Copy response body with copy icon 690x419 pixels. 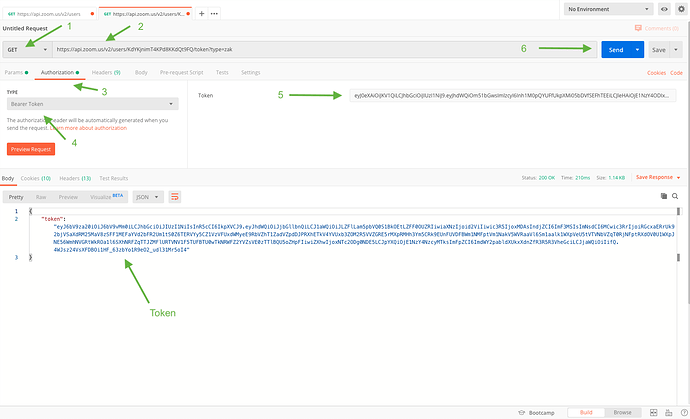pyautogui.click(x=664, y=196)
